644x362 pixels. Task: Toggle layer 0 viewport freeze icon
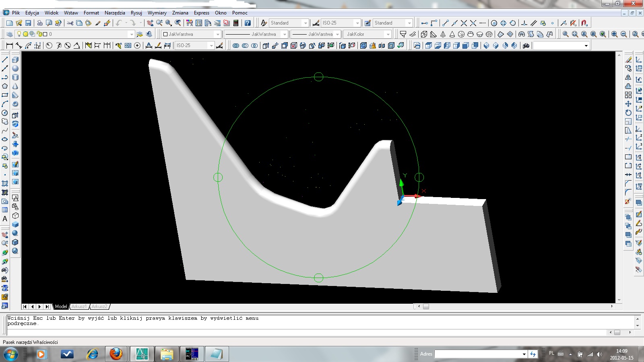point(32,34)
